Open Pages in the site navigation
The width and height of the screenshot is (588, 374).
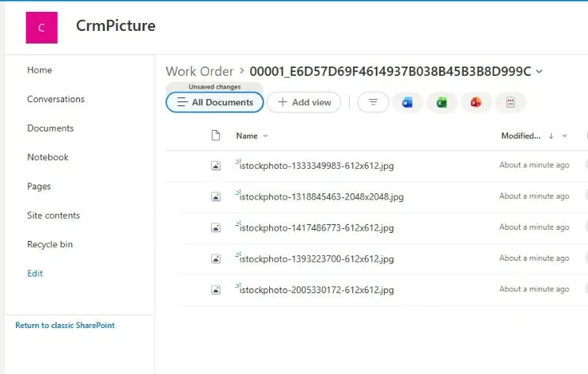[39, 187]
